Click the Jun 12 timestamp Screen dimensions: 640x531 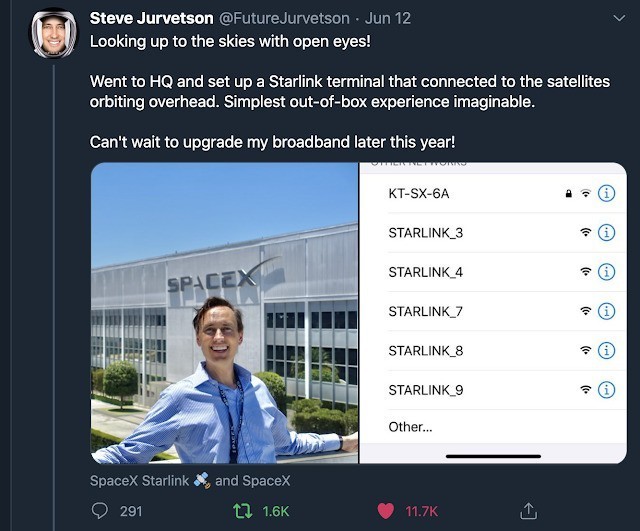[x=388, y=18]
